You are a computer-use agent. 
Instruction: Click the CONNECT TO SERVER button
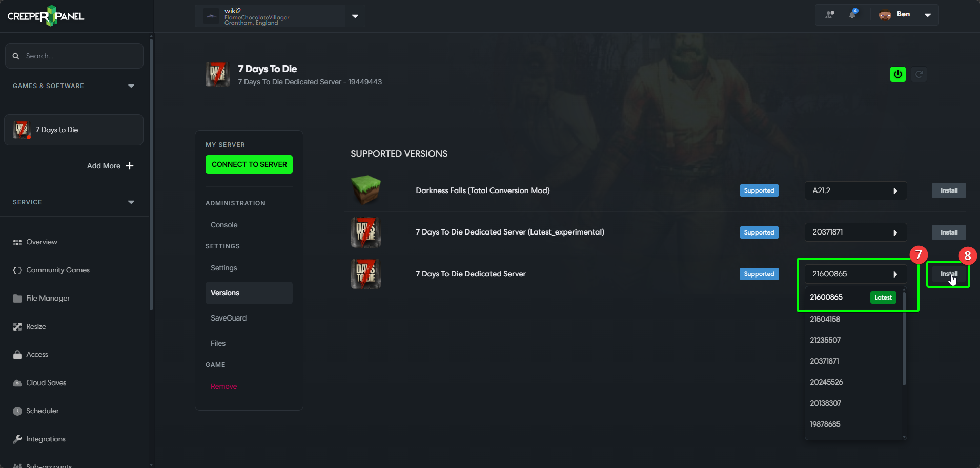click(x=249, y=164)
